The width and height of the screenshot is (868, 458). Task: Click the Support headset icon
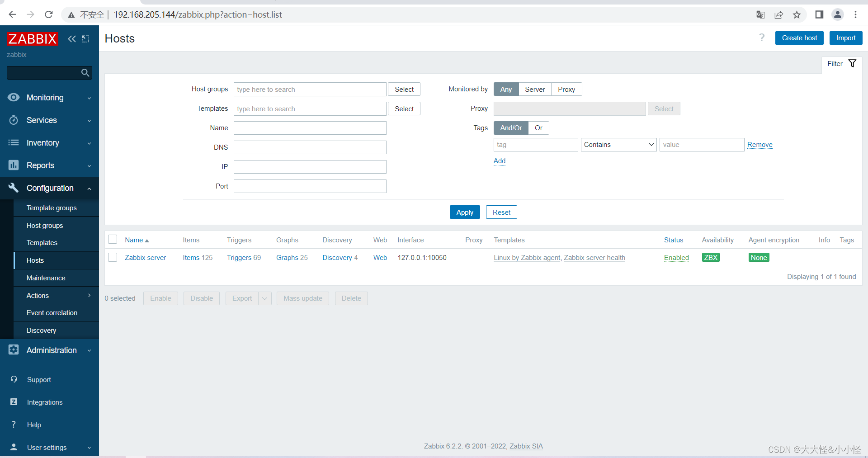tap(14, 379)
